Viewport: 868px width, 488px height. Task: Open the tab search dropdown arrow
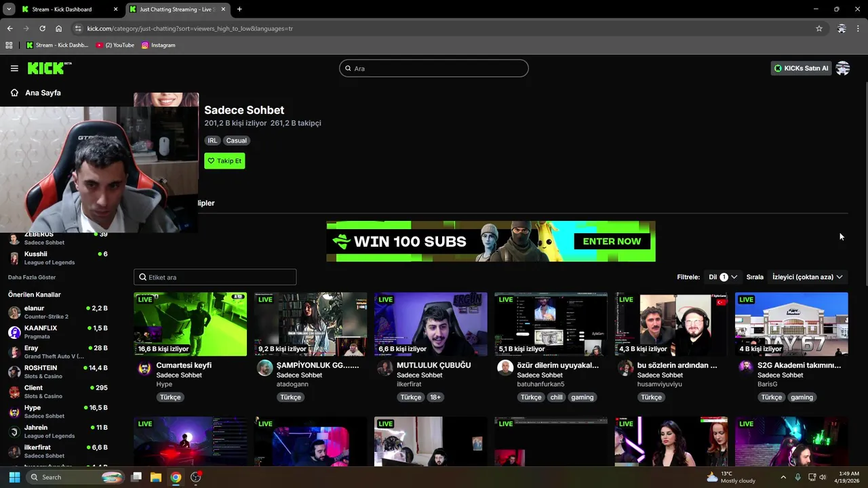[x=8, y=9]
